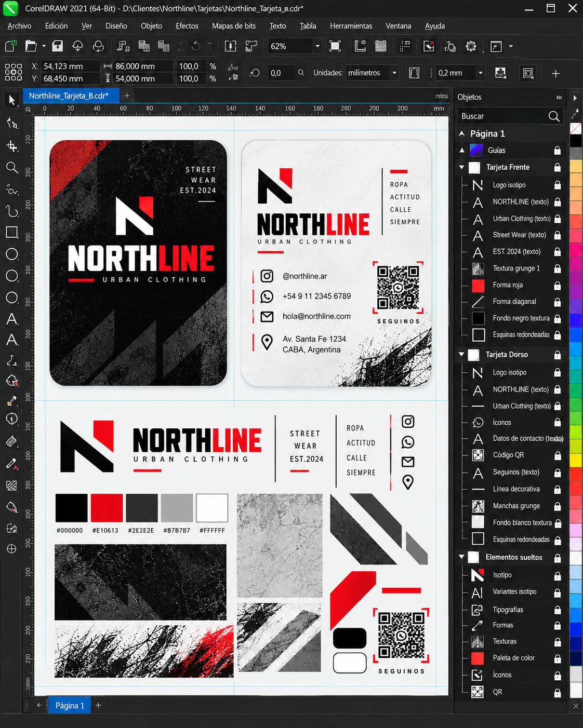
Task: Add a new page with plus button
Action: [98, 705]
